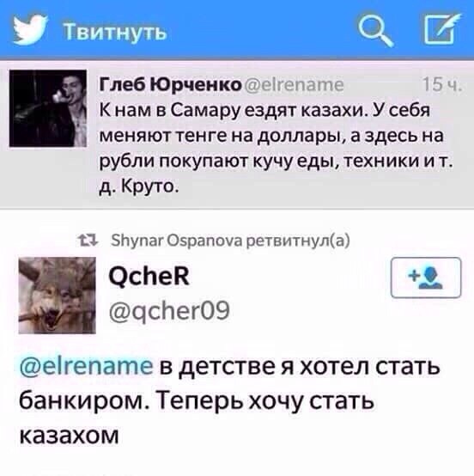
Task: Select reply text about банкиром
Action: click(229, 400)
